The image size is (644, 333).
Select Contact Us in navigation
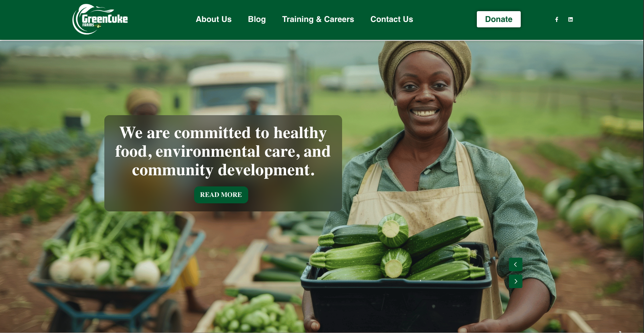(392, 19)
